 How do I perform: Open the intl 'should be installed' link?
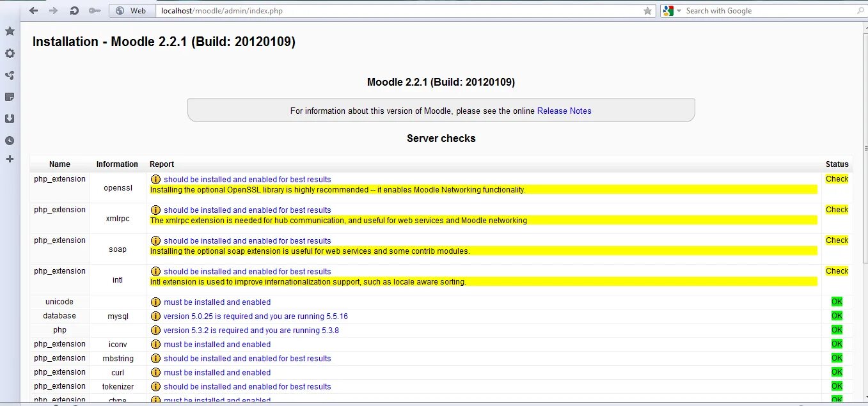click(x=248, y=272)
